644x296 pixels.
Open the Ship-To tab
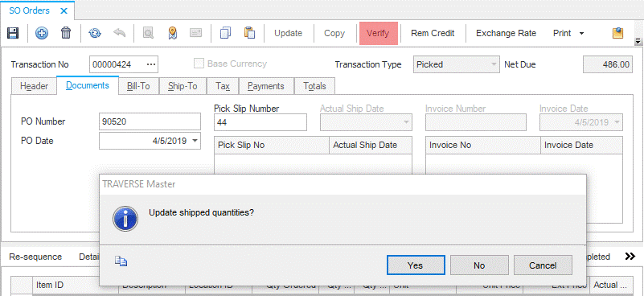(183, 86)
